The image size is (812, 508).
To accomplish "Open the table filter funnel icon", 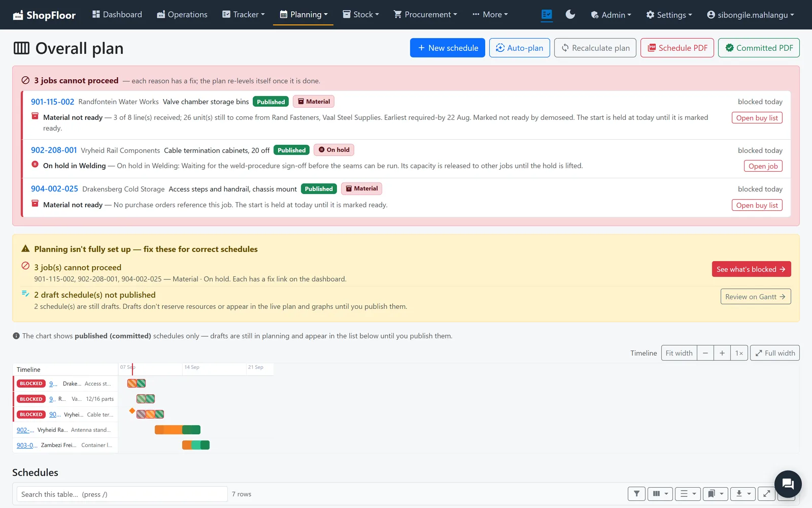I will pyautogui.click(x=636, y=494).
